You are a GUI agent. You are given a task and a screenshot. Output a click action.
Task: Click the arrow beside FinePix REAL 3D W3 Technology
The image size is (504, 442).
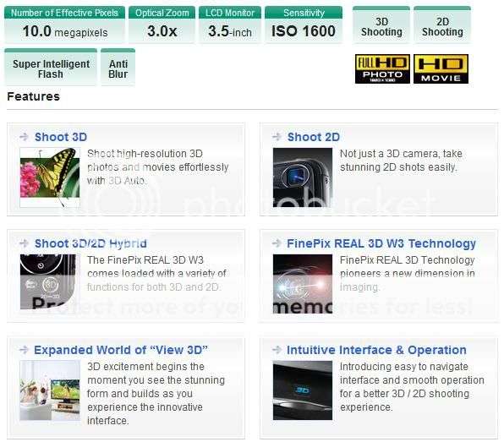pos(277,243)
